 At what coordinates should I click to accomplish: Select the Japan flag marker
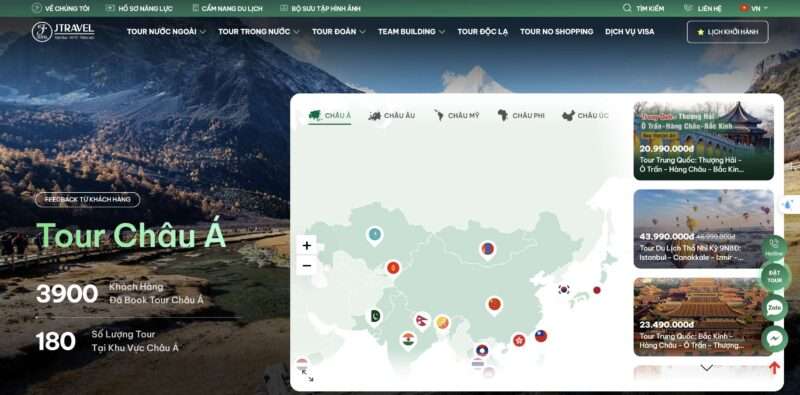tap(597, 290)
